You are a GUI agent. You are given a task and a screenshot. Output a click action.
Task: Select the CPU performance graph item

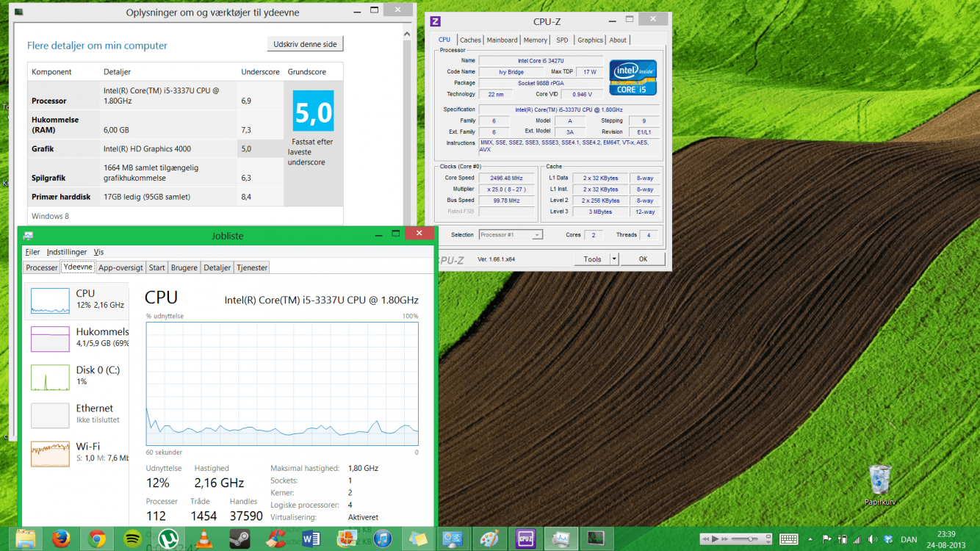click(77, 300)
